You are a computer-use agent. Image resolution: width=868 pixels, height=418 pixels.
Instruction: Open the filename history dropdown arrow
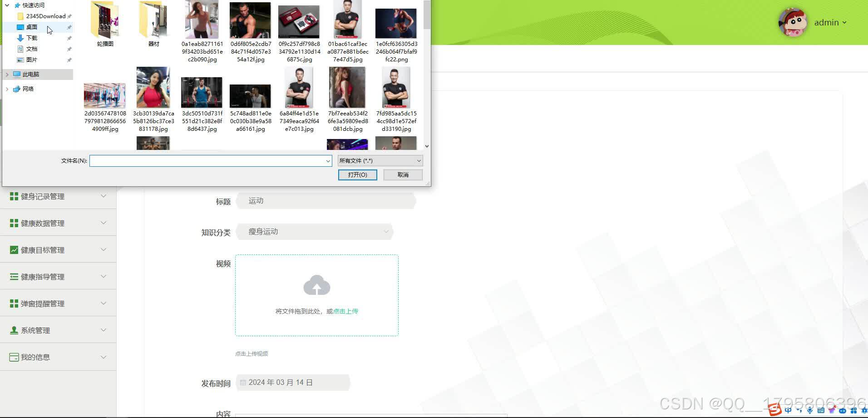coord(328,161)
